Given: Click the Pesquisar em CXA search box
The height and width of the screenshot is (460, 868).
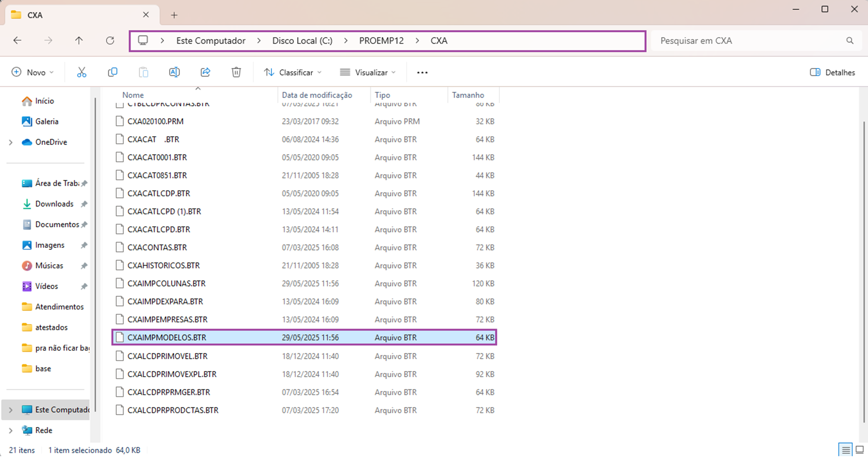Looking at the screenshot, I should [x=750, y=41].
